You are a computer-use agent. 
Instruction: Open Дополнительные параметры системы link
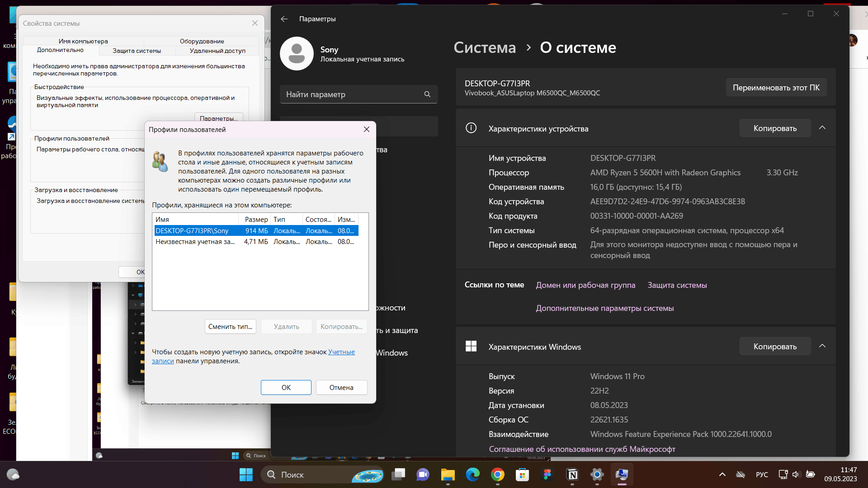coord(605,308)
